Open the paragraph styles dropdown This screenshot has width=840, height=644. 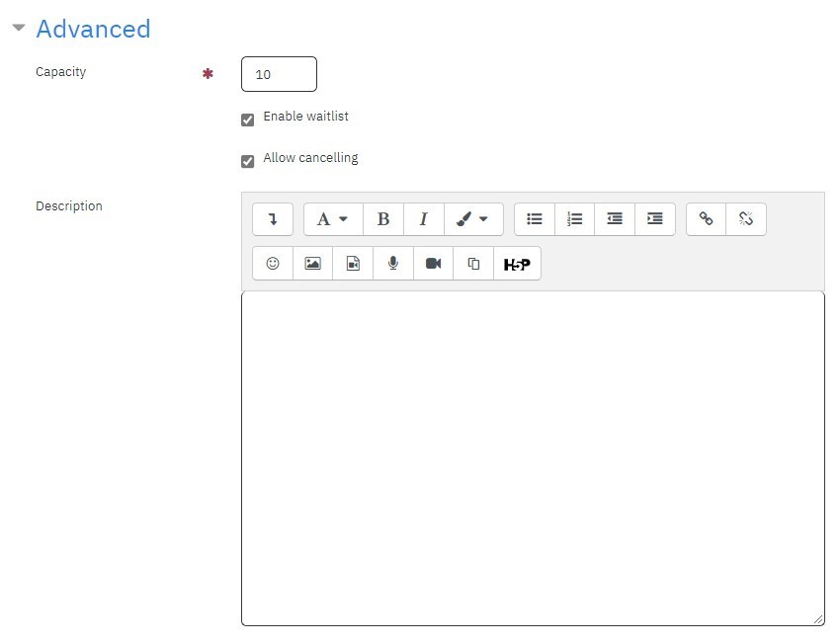click(x=333, y=219)
